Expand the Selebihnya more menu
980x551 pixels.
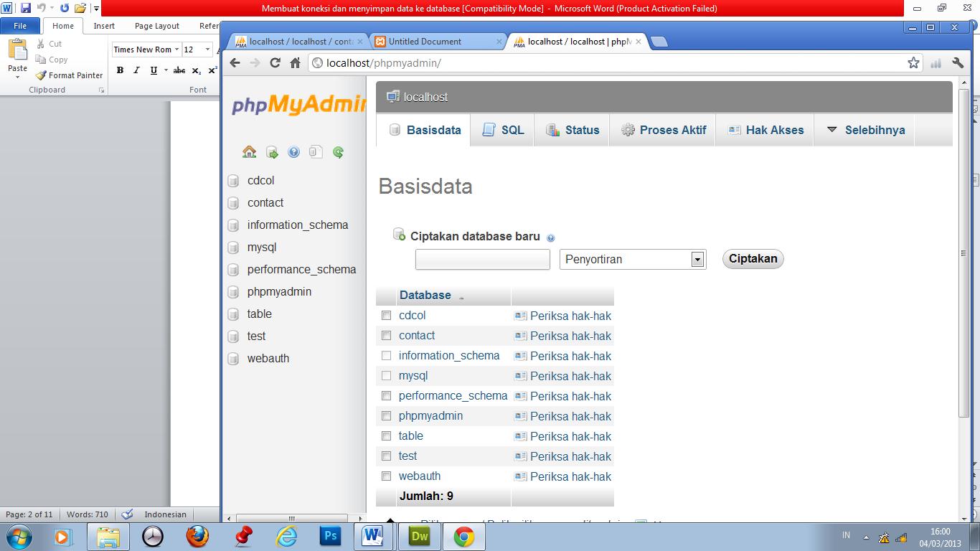[x=865, y=130]
